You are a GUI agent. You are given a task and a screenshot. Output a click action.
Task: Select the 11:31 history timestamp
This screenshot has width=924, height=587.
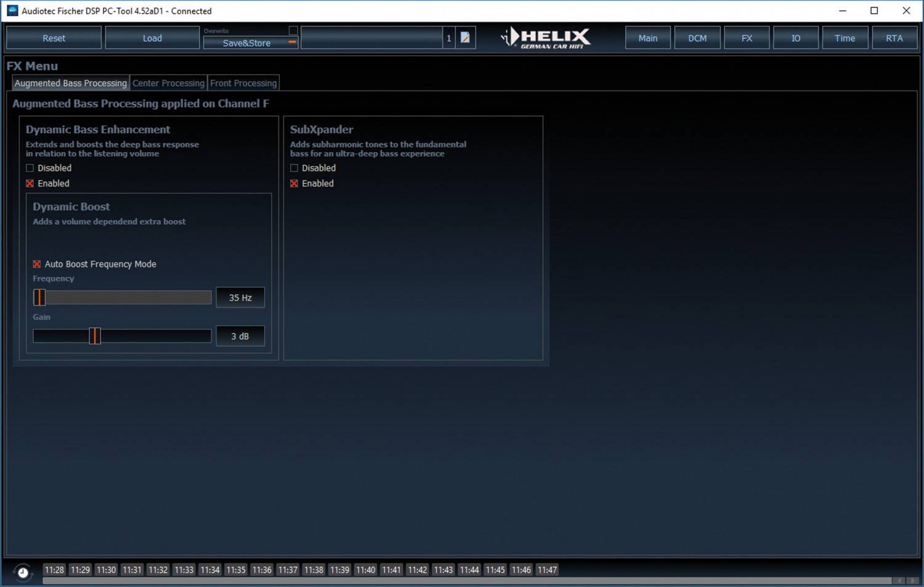coord(132,570)
